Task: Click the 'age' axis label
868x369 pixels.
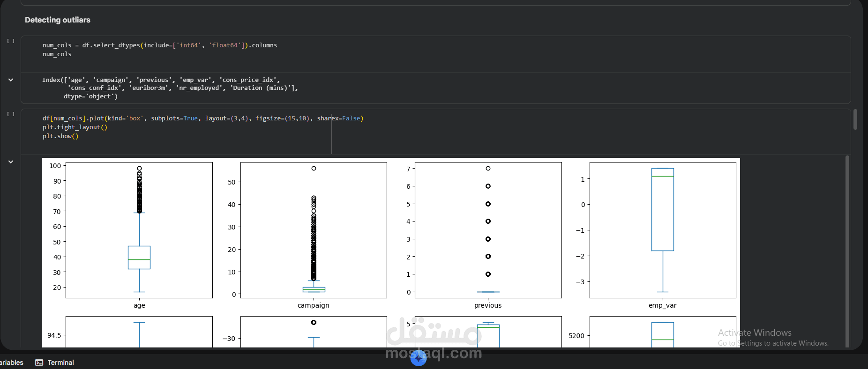Action: (x=139, y=305)
